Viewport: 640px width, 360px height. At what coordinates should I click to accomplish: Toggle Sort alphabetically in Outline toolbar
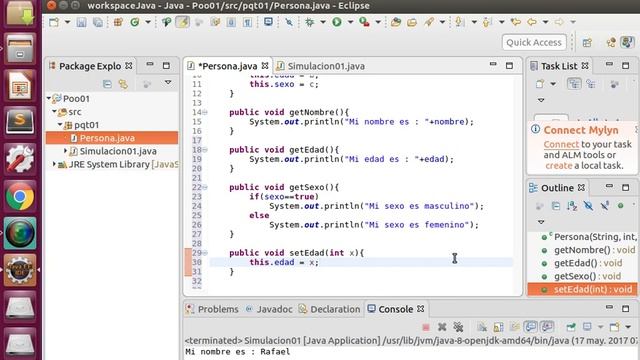point(572,206)
